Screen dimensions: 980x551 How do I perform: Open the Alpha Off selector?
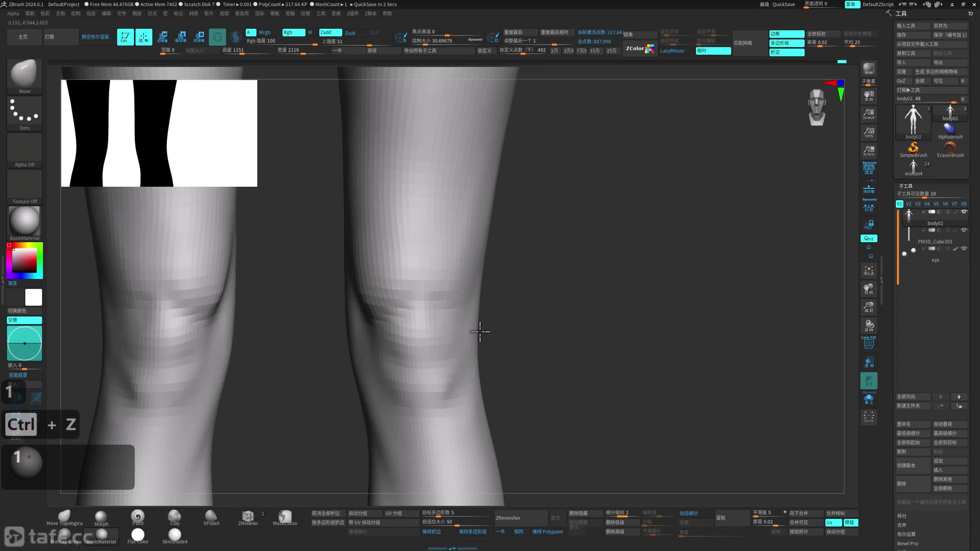(24, 150)
